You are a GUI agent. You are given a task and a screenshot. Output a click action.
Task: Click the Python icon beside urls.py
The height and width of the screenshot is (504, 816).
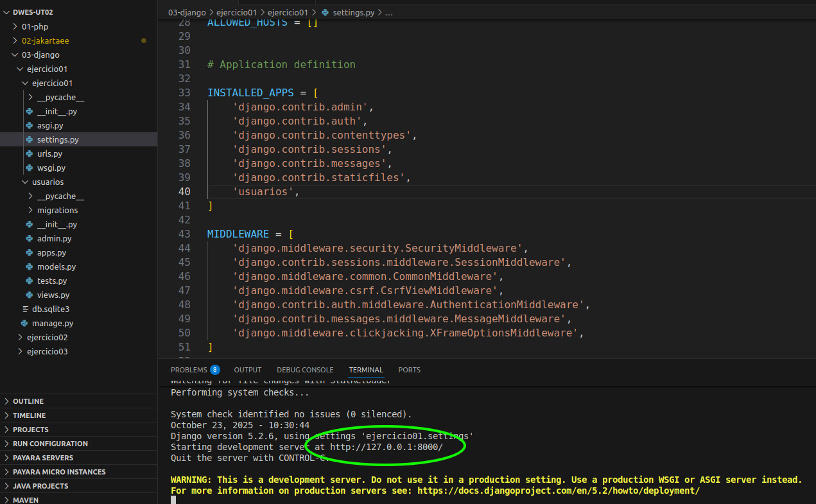(x=29, y=153)
